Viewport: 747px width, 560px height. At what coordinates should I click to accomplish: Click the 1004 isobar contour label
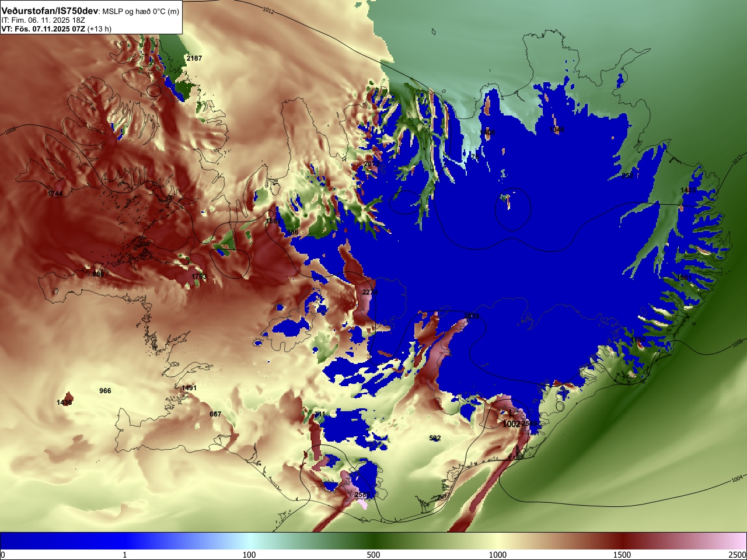737,479
